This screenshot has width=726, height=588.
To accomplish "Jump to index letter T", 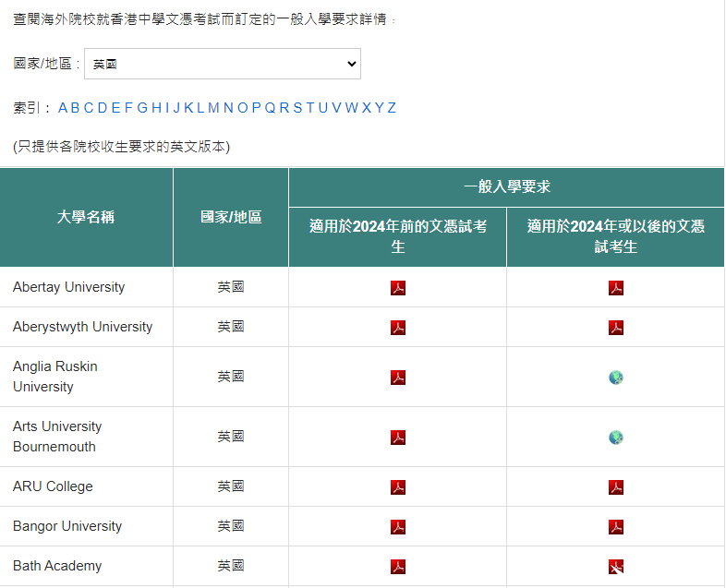I will click(310, 108).
